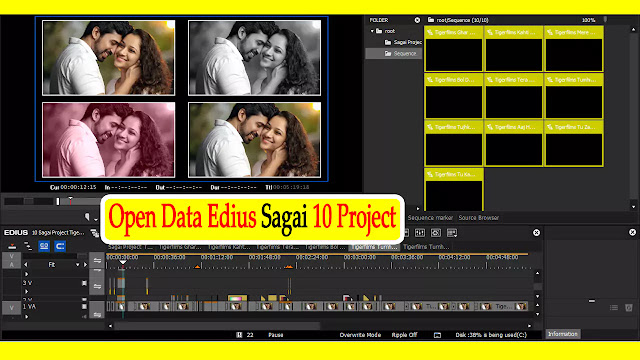Collapse the root folder tree arrow
Image resolution: width=640 pixels, height=360 pixels.
point(372,31)
